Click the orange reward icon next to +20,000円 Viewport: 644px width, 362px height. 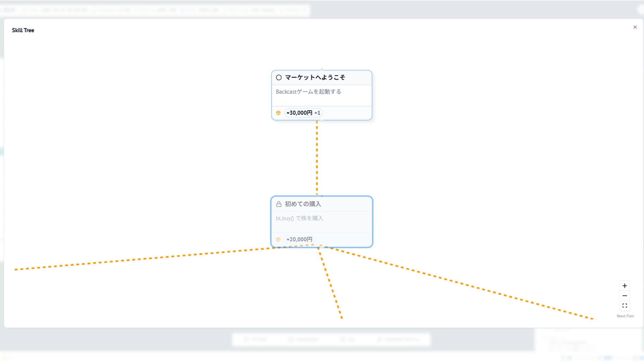click(x=278, y=239)
